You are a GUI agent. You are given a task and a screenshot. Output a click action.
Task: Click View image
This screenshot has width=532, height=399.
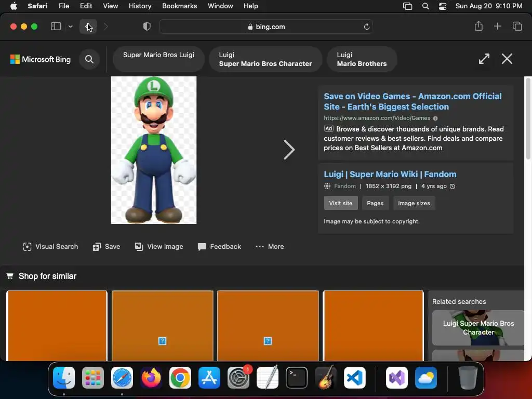point(159,247)
